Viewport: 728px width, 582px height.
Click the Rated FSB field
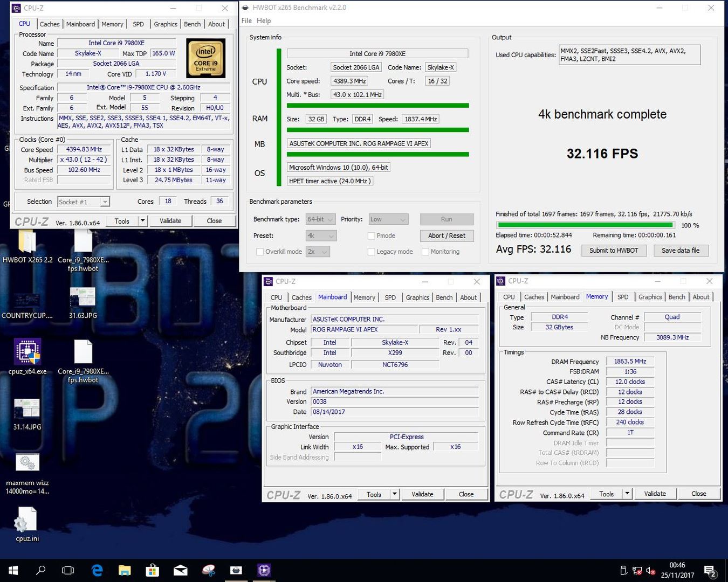(84, 180)
